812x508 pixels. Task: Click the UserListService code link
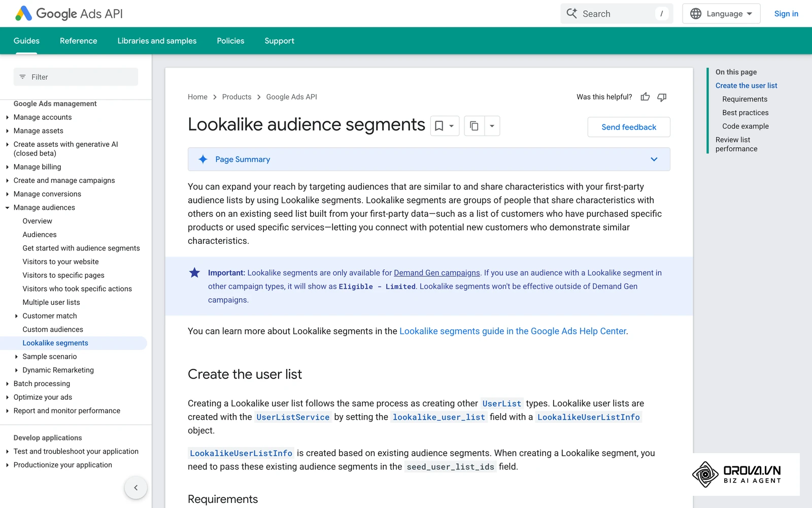click(293, 417)
